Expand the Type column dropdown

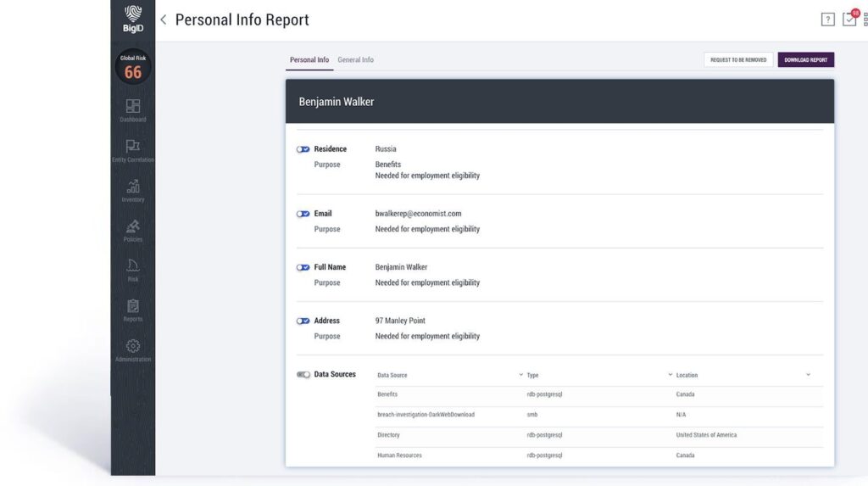[670, 374]
